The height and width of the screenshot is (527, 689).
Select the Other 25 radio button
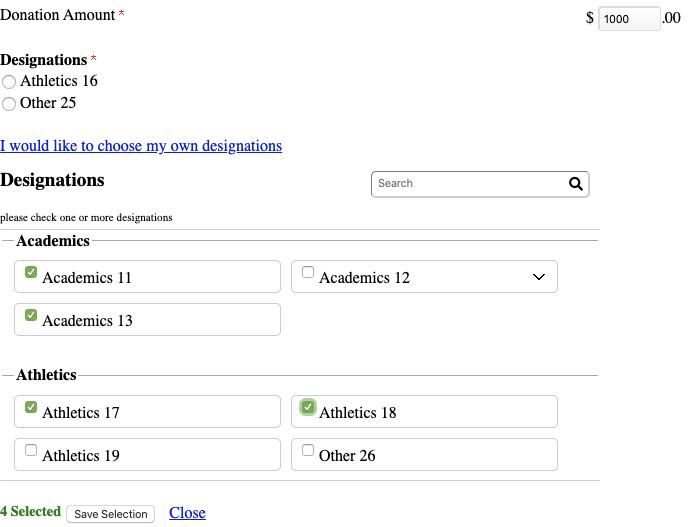(9, 104)
